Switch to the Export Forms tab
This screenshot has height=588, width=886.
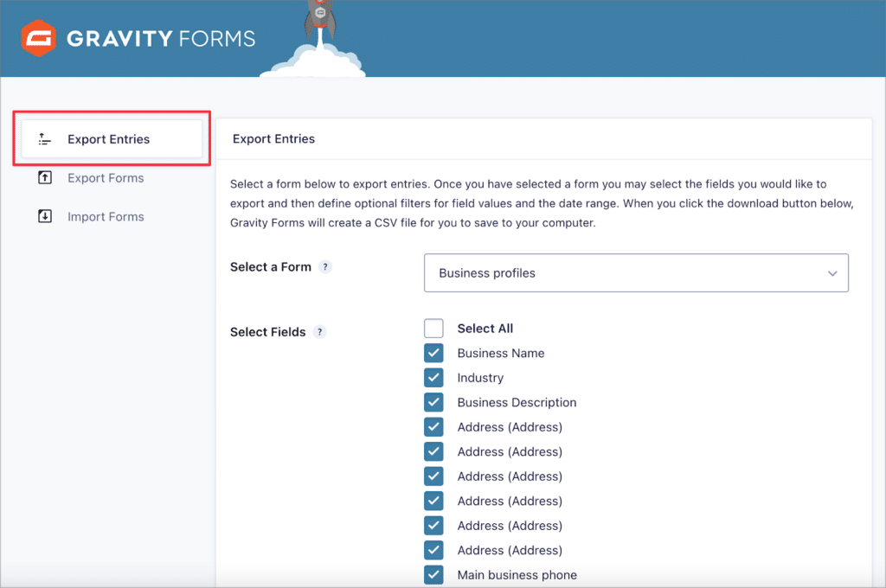(106, 178)
